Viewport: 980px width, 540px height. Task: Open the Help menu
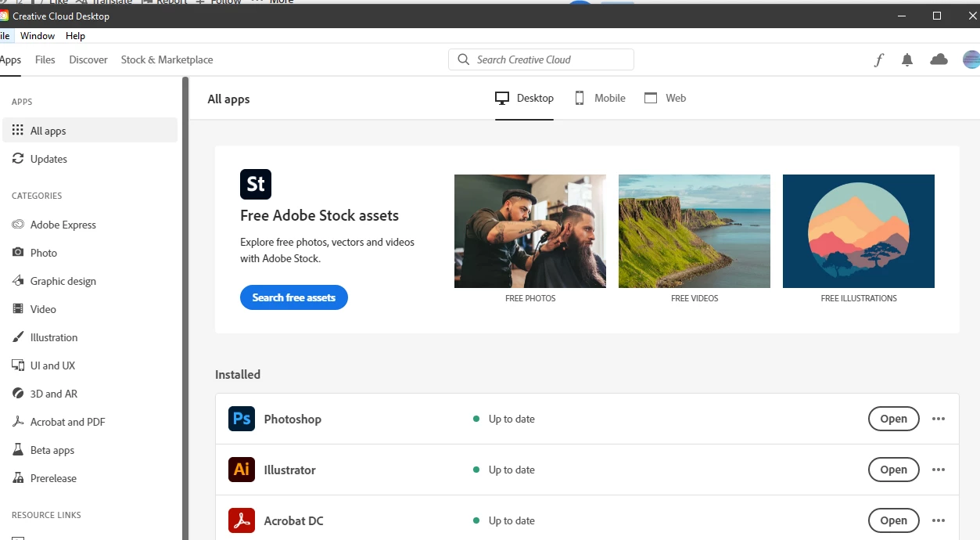tap(75, 36)
